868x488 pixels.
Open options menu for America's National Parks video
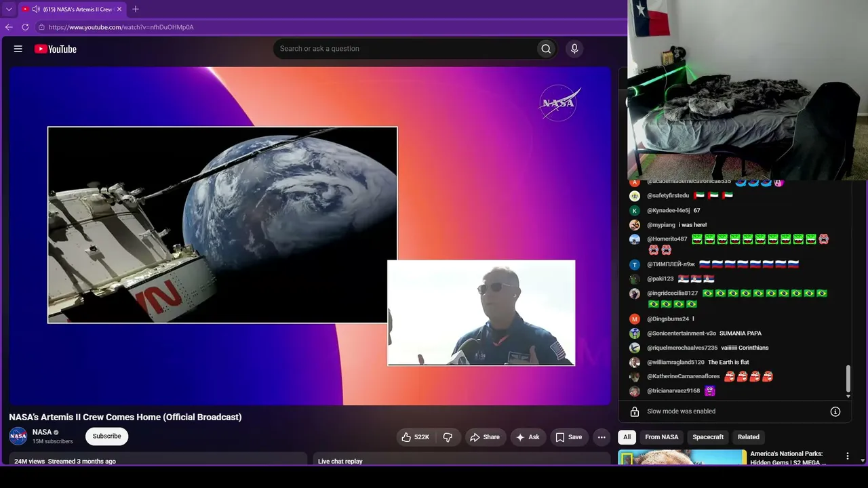click(x=847, y=456)
